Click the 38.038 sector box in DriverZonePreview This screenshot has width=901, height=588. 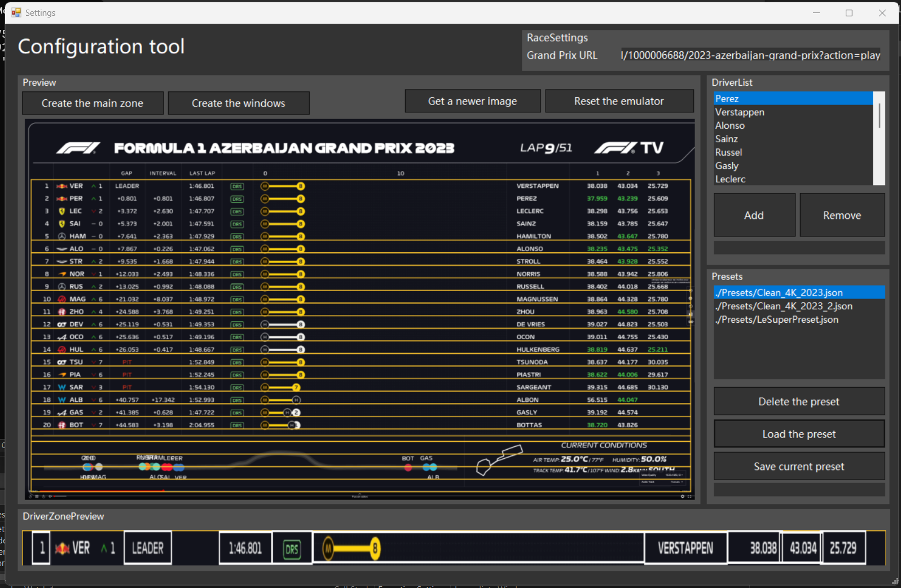click(754, 547)
